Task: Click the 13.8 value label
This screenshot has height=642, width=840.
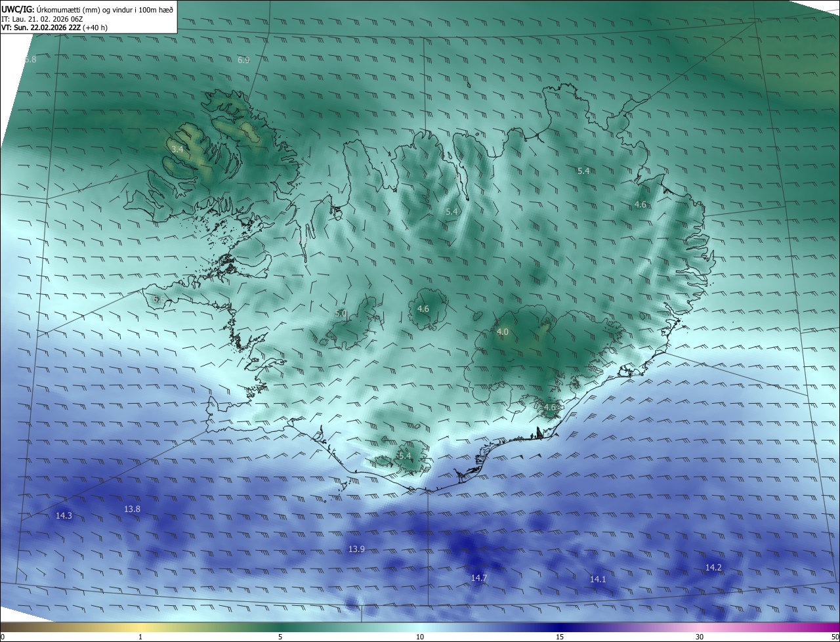Action: coord(132,509)
